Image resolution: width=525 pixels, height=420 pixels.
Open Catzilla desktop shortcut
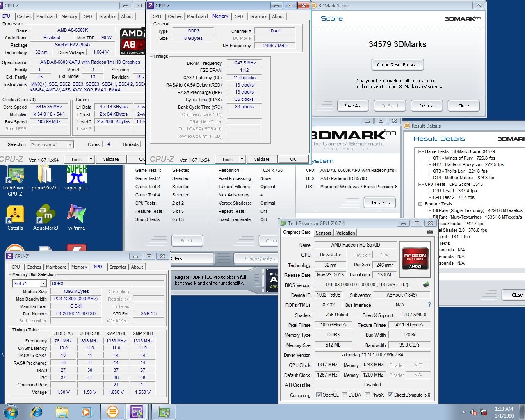pos(15,218)
